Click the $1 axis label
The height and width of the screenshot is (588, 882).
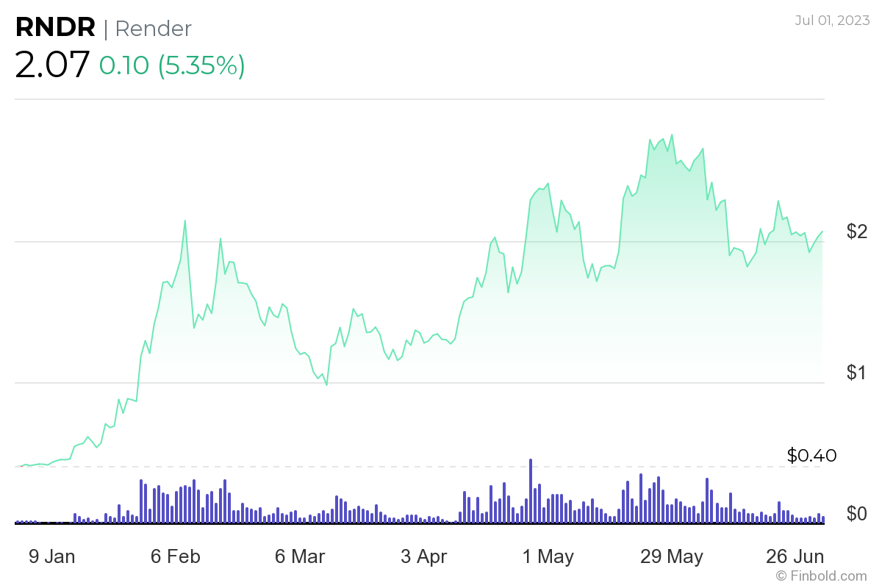point(857,373)
